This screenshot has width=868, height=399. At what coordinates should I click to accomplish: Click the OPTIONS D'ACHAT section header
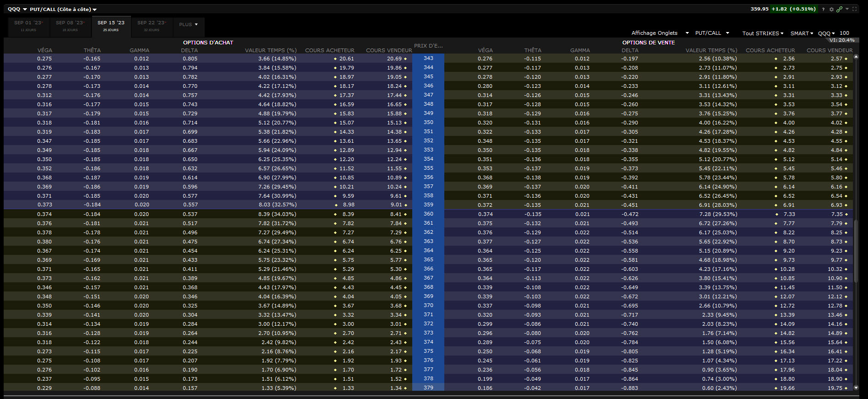point(208,43)
